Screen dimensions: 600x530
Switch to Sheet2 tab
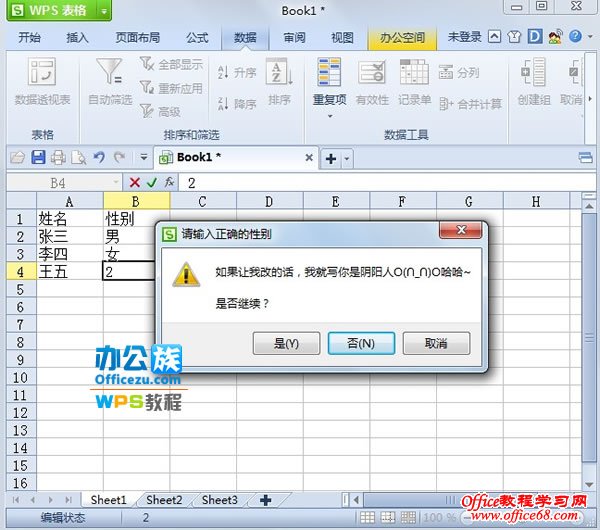(164, 500)
